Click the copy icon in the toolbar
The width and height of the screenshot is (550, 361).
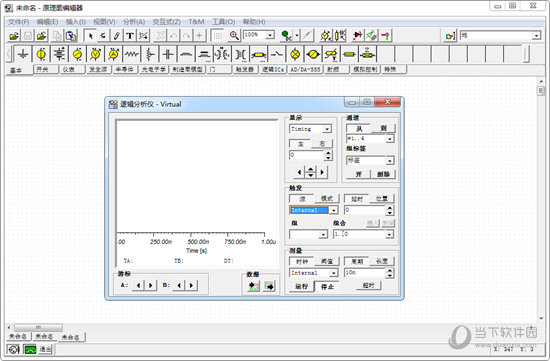coord(57,36)
